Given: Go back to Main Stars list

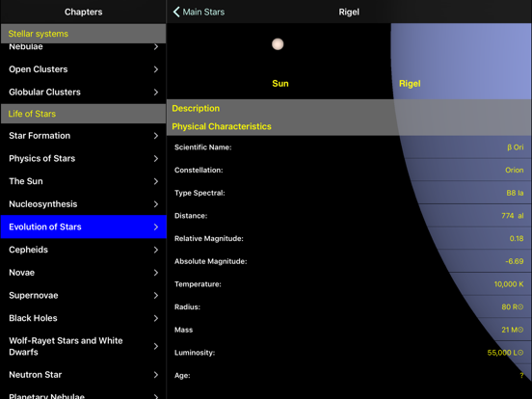Looking at the screenshot, I should 199,12.
